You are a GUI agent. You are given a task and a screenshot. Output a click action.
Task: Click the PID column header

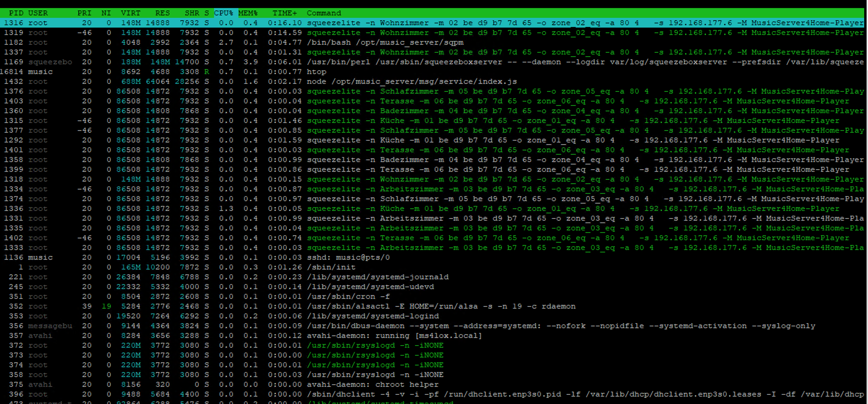coord(16,13)
